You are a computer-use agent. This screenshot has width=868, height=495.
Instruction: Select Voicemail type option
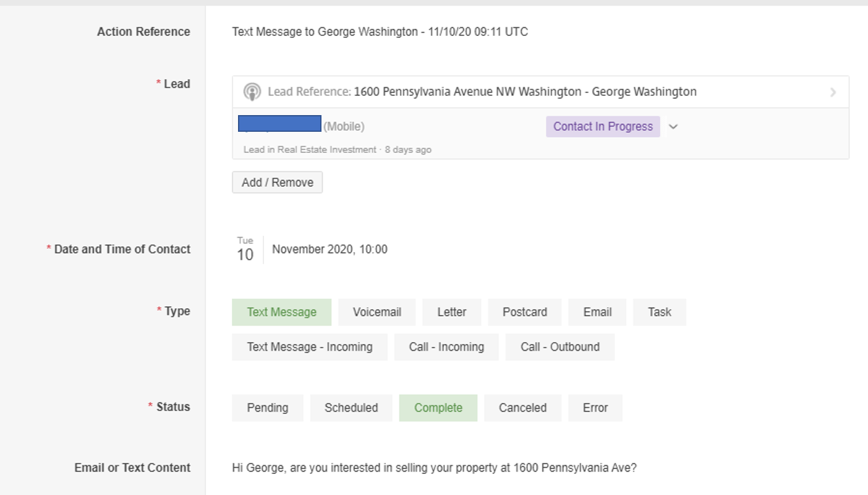point(377,312)
